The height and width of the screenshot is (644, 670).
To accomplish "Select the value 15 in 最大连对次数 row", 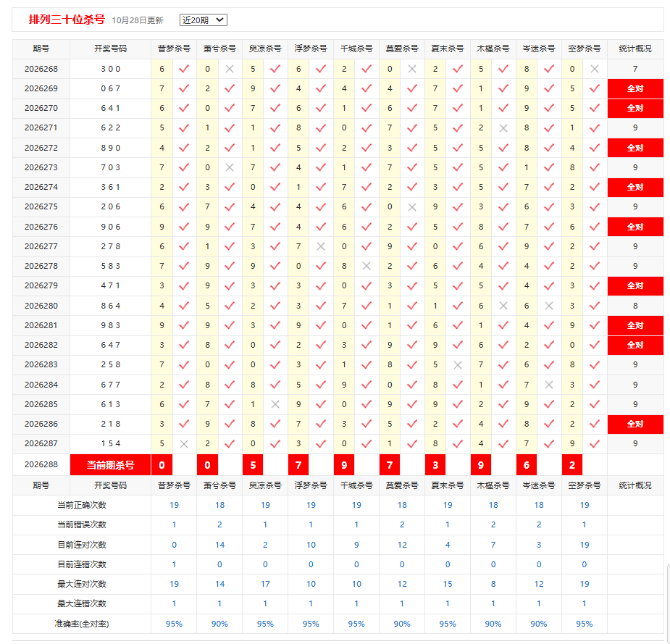I will [x=448, y=584].
